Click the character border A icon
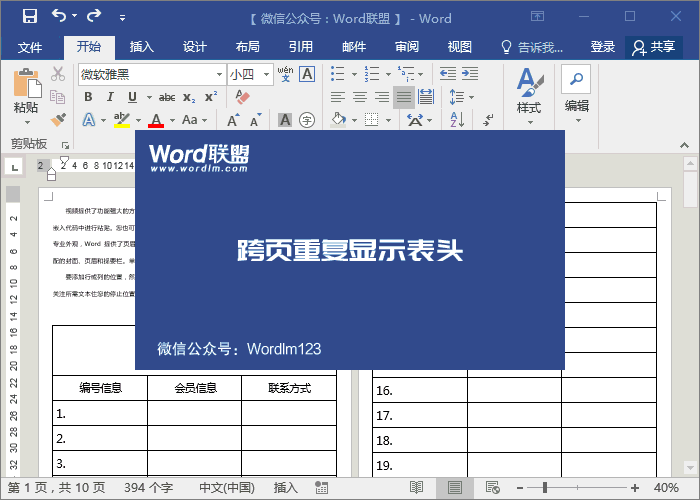Image resolution: width=700 pixels, height=500 pixels. 307,74
